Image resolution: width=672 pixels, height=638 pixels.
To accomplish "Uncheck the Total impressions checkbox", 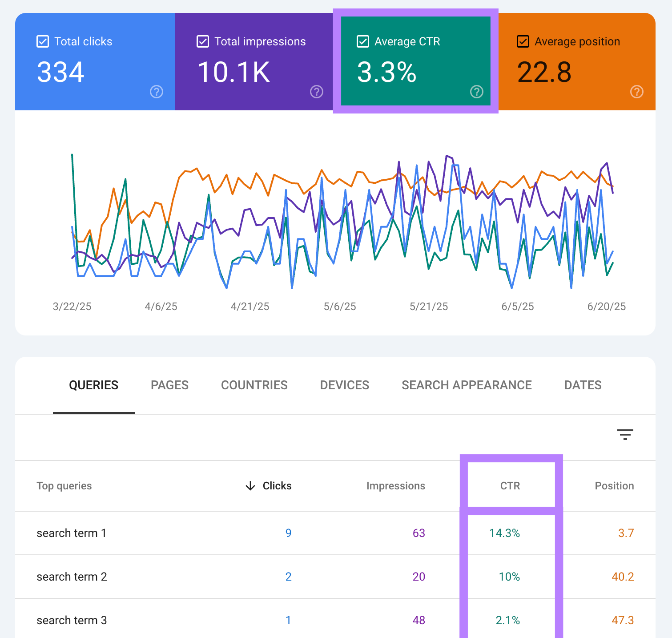I will coord(202,41).
